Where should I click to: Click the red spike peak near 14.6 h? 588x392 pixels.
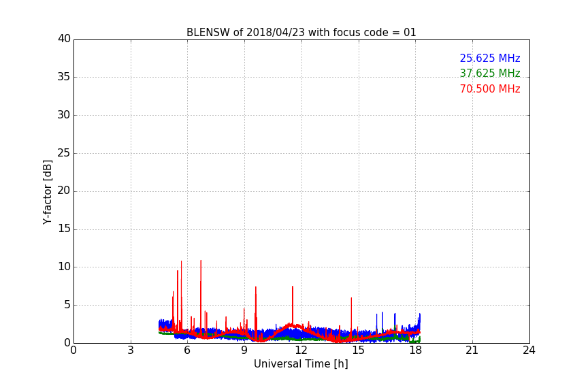[351, 298]
